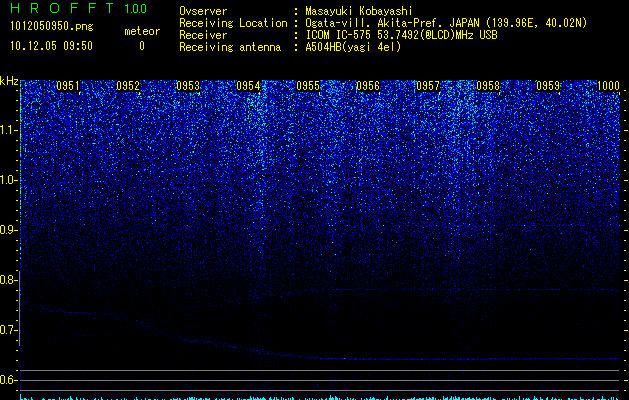Click the kHz axis unit label
Viewport: 629px width, 400px height.
click(9, 81)
